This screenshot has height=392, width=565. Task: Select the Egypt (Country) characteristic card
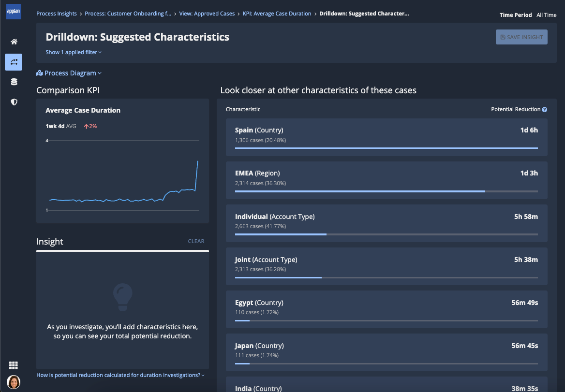point(387,309)
